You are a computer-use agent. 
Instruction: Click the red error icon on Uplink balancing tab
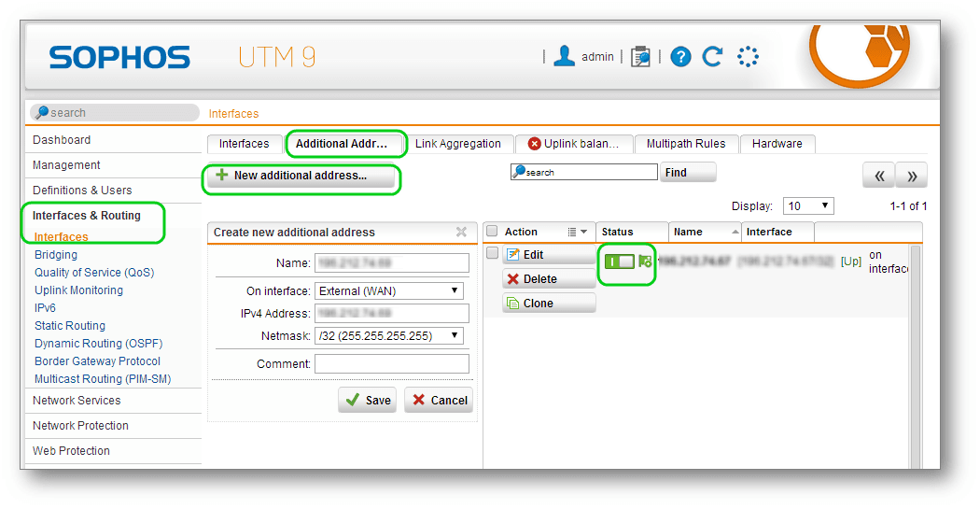[x=535, y=144]
